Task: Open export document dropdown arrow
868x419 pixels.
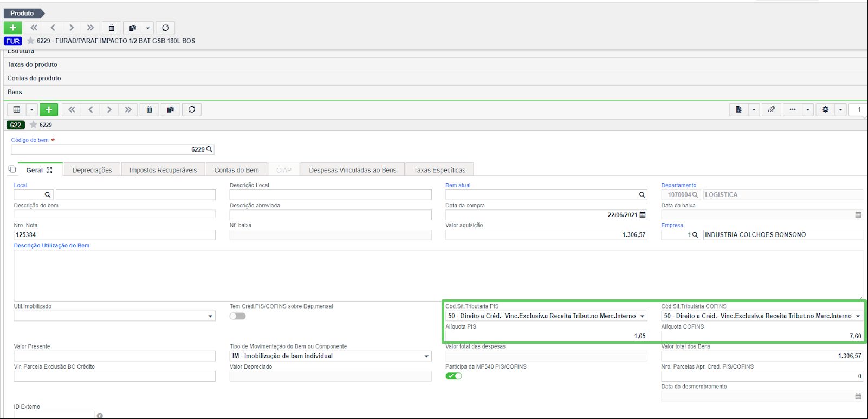Action: (754, 109)
